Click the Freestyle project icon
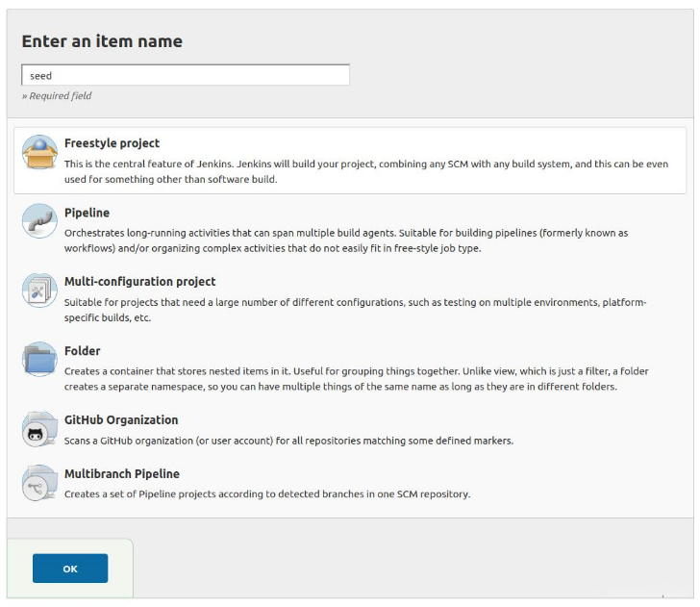 coord(39,153)
